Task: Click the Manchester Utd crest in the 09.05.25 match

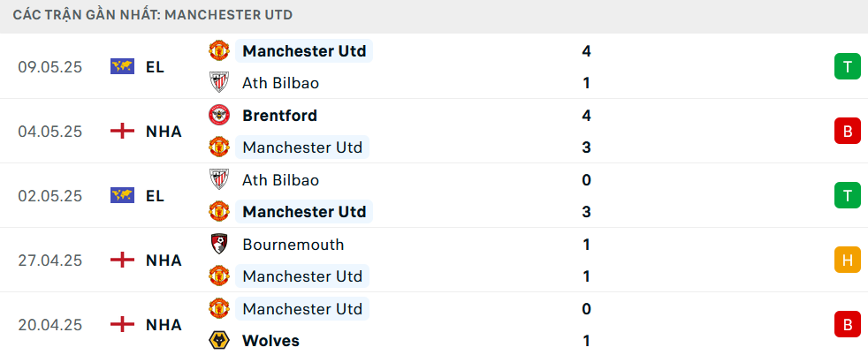Action: pyautogui.click(x=218, y=51)
